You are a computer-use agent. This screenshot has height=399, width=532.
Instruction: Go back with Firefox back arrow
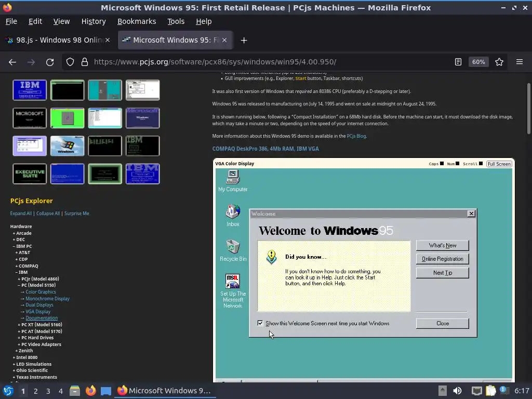click(12, 62)
